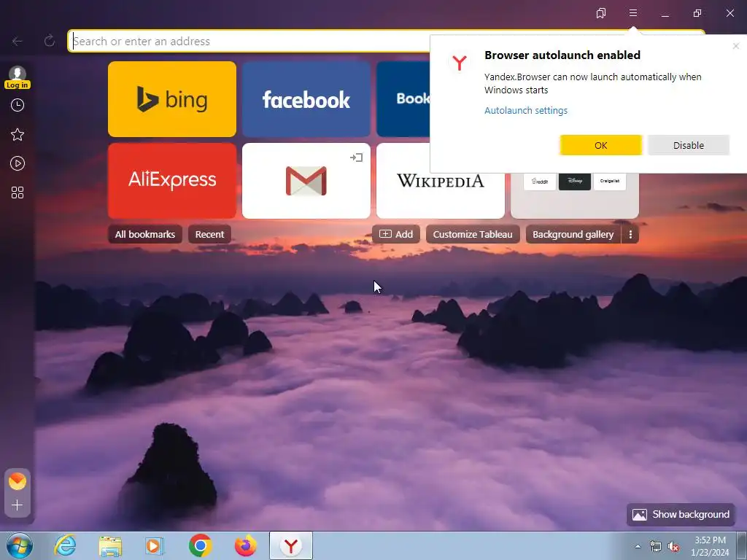Reload the page with the refresh icon
Image resolution: width=747 pixels, height=560 pixels.
(x=49, y=41)
